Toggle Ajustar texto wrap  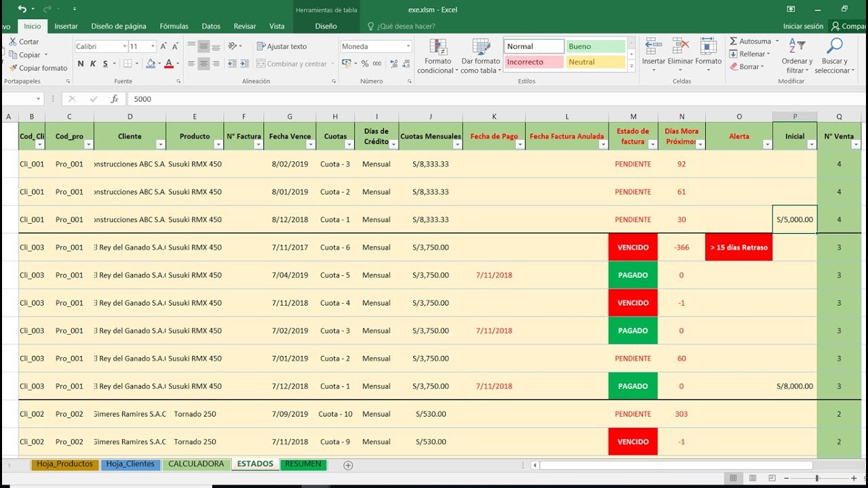pyautogui.click(x=282, y=46)
